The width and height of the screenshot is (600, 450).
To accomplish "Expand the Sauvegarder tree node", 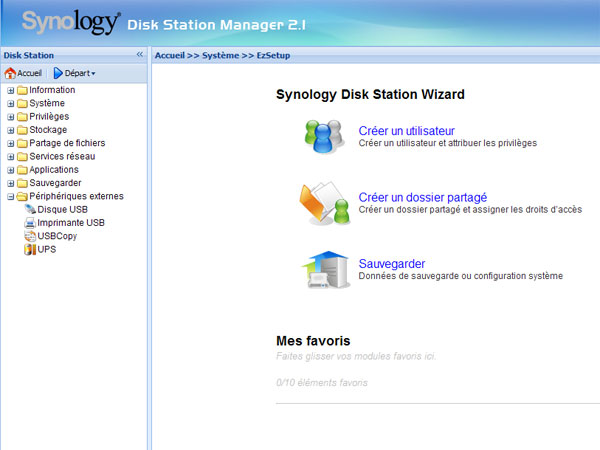I will pos(11,183).
